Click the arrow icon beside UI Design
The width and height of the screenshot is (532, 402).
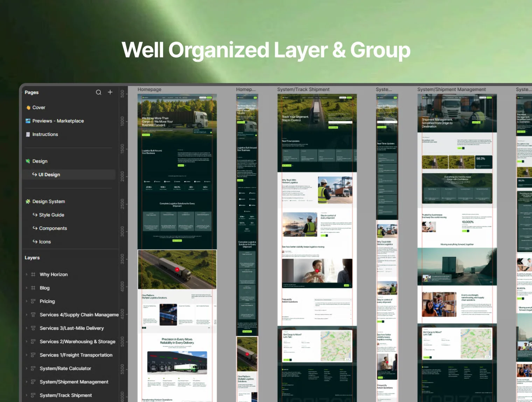(x=35, y=174)
